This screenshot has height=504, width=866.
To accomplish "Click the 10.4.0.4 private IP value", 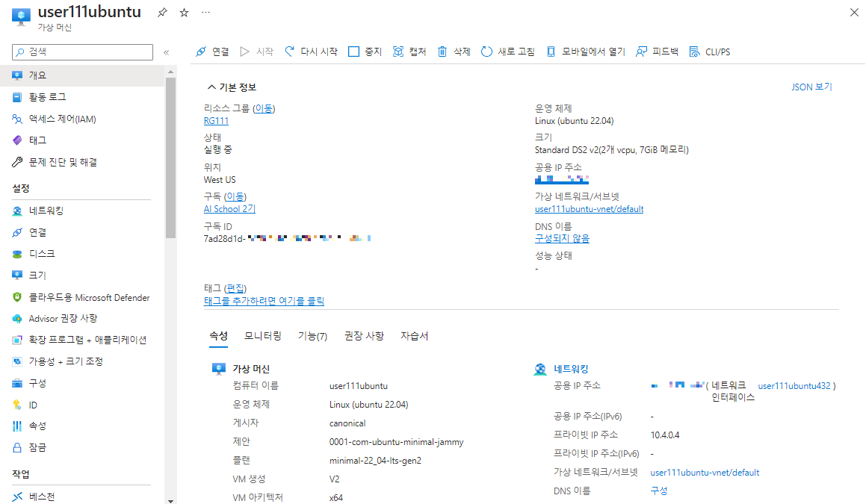I will click(665, 435).
